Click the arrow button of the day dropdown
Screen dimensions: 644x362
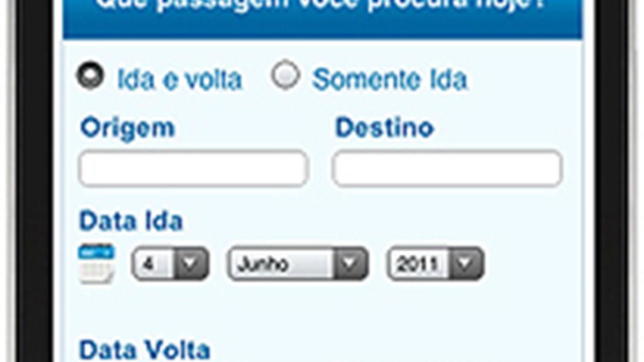[x=191, y=264]
